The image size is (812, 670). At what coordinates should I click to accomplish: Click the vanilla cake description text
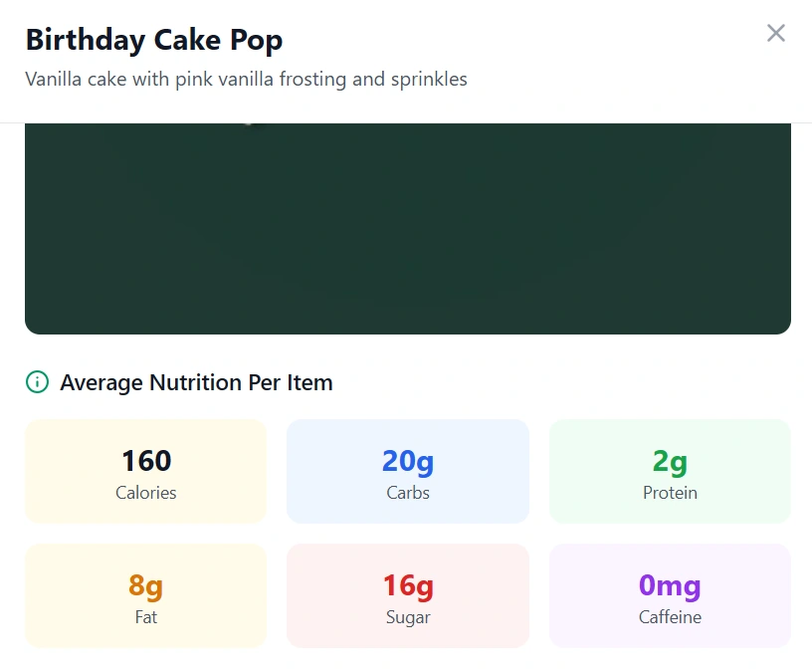[246, 79]
